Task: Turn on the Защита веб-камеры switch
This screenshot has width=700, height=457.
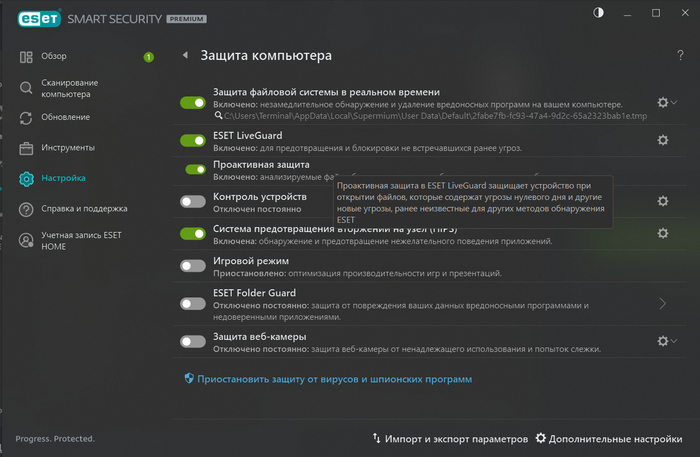Action: tap(193, 342)
